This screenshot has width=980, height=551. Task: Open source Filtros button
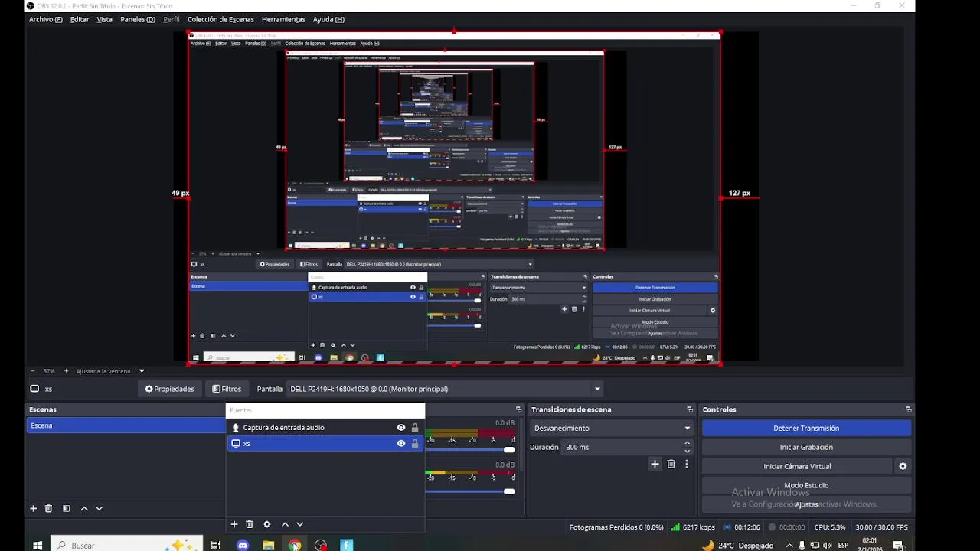point(227,389)
